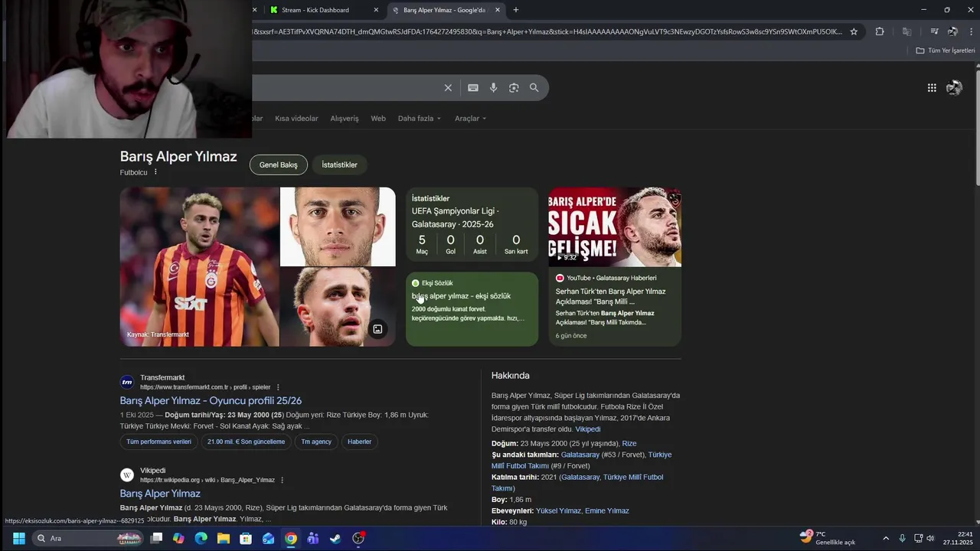980x551 pixels.
Task: Click Tüm performans verileri chip
Action: 158,442
